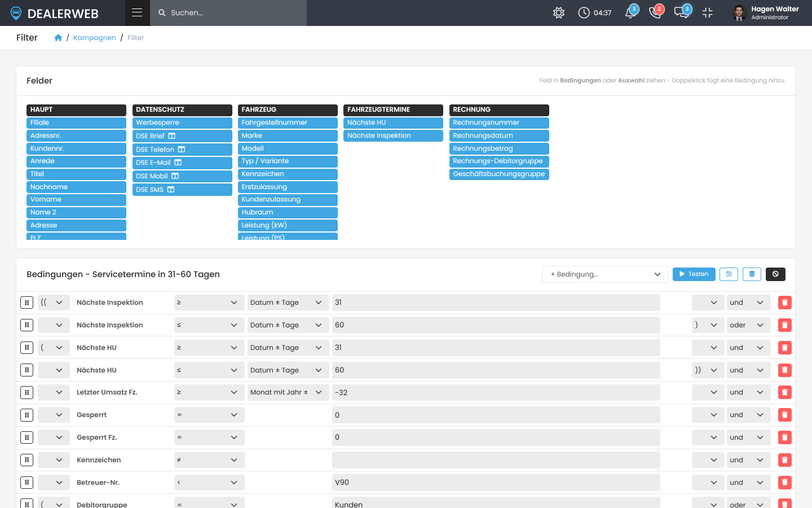Open the Kennzeichen ≠ operator dropdown
The image size is (812, 508).
pyautogui.click(x=209, y=460)
